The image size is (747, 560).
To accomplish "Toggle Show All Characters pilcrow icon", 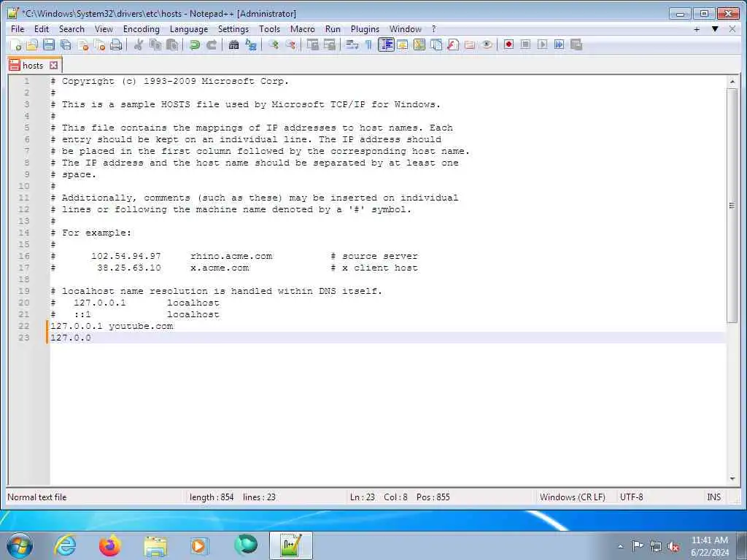I will point(368,44).
